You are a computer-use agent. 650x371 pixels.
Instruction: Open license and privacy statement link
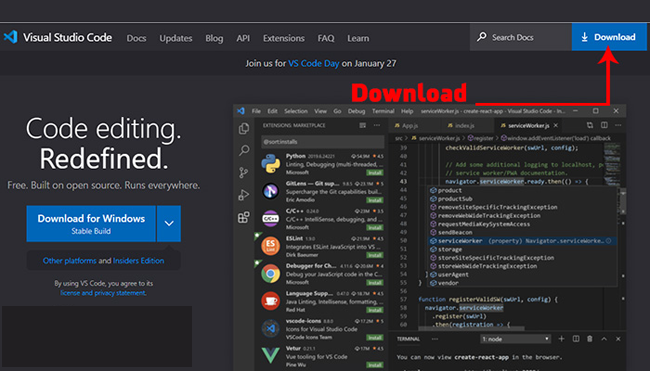coord(103,293)
